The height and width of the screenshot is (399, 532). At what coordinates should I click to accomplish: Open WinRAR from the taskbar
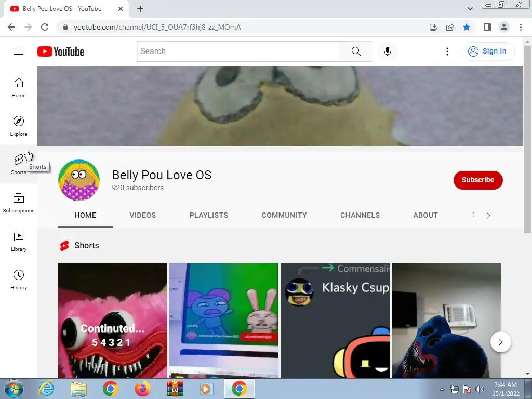tap(175, 389)
